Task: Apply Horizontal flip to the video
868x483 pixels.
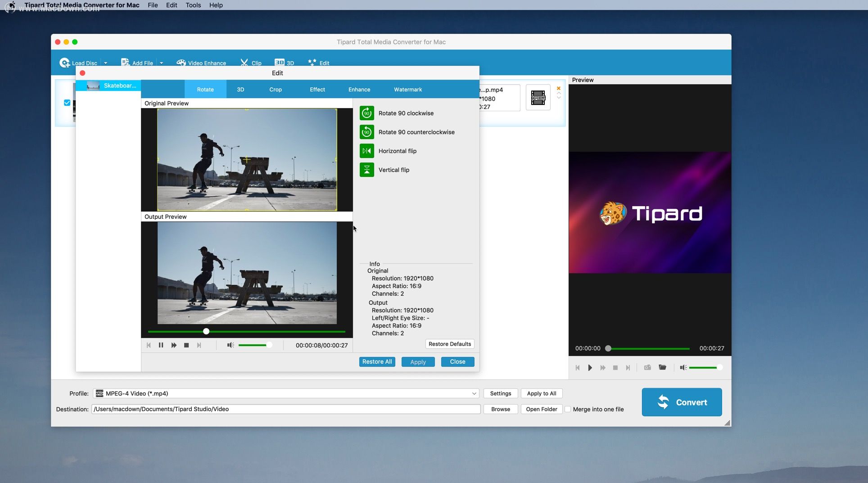Action: click(x=367, y=151)
